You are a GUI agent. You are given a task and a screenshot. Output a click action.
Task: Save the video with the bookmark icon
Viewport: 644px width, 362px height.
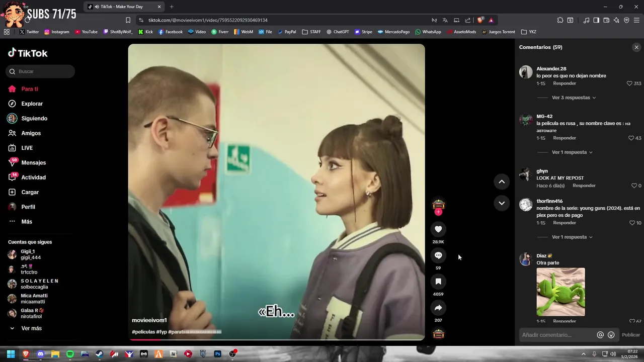(438, 282)
